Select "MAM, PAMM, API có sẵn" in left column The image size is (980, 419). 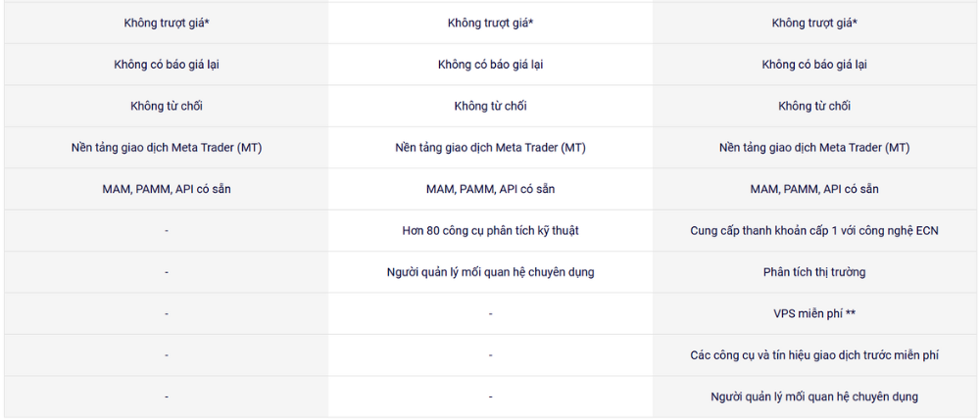167,189
